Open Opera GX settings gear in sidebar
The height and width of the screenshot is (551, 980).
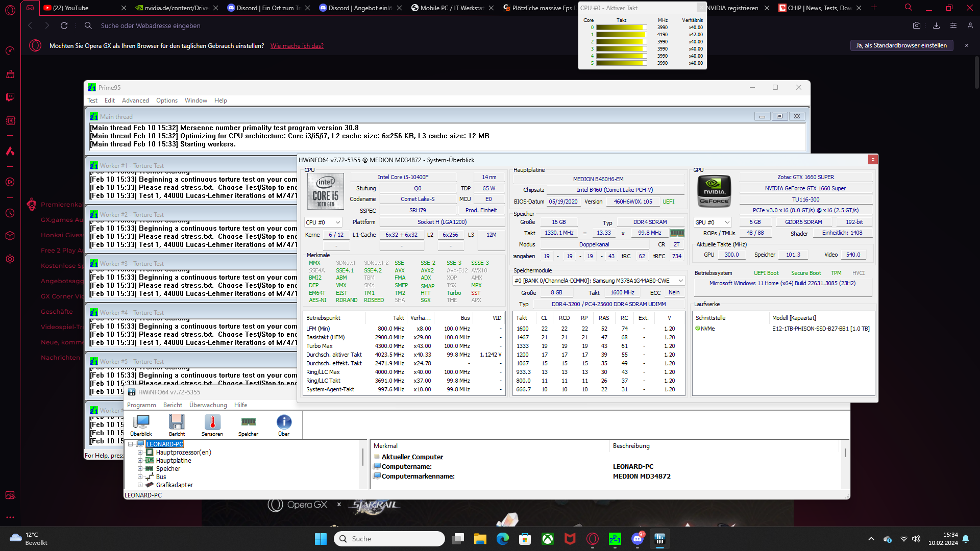(10, 259)
